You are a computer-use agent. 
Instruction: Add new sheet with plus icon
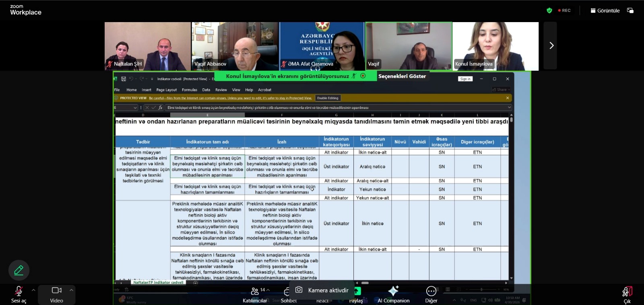(196, 283)
